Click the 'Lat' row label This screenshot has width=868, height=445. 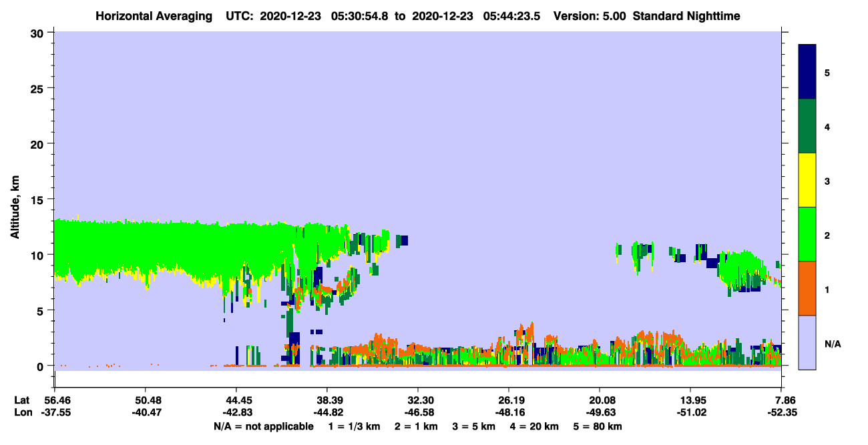click(21, 400)
